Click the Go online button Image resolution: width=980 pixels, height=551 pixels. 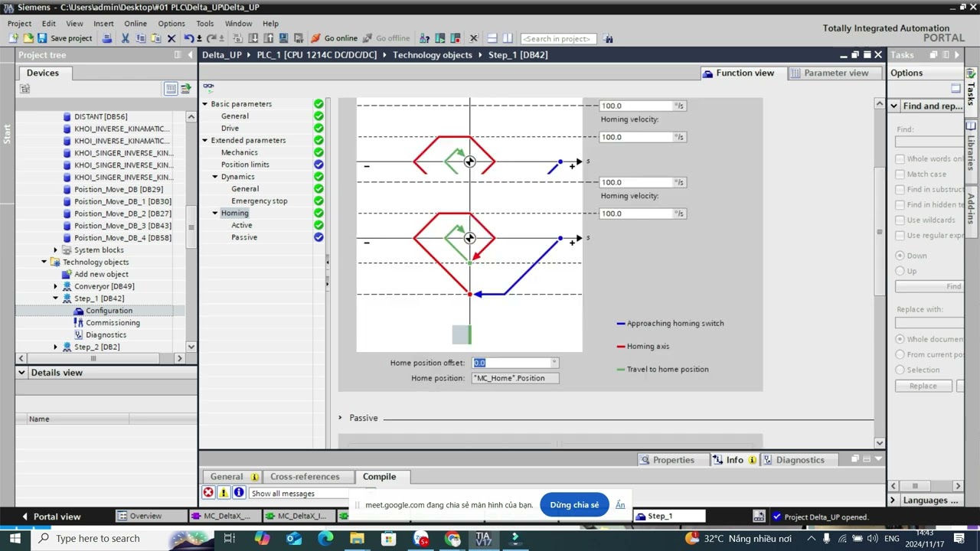pyautogui.click(x=334, y=38)
